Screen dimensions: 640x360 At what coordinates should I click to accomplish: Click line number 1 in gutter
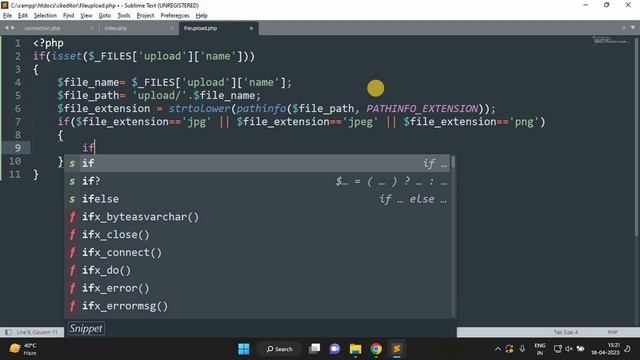pos(18,43)
